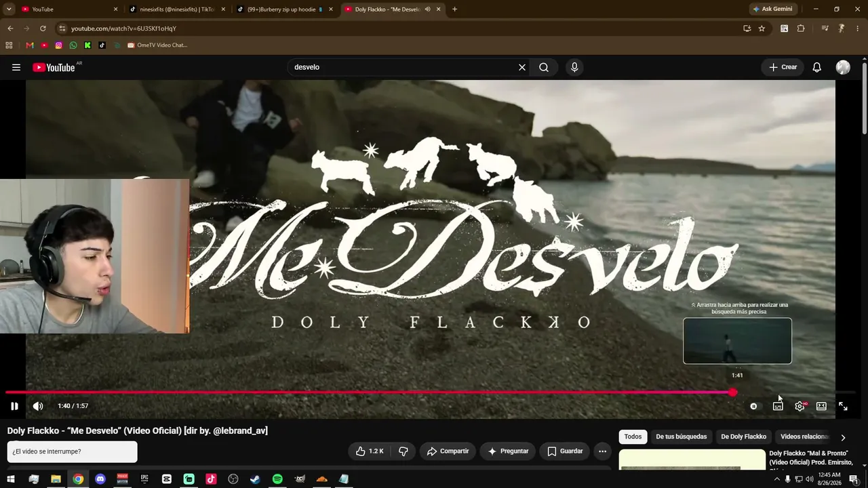Install the app via address bar icon
This screenshot has height=488, width=868.
pos(747,28)
